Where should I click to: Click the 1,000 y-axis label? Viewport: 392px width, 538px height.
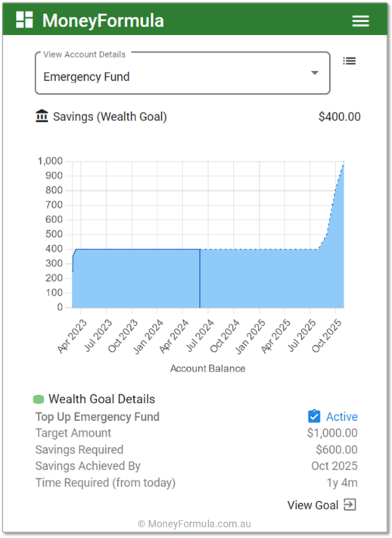coord(50,161)
